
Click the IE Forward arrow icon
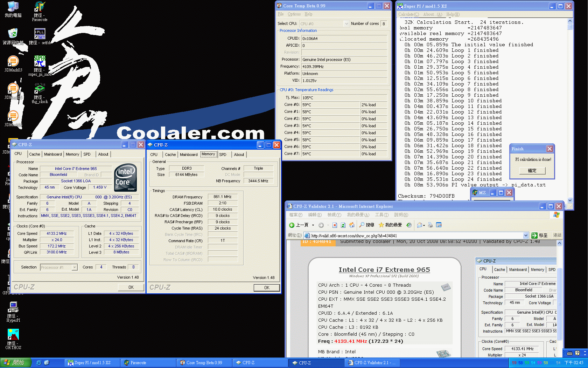321,225
